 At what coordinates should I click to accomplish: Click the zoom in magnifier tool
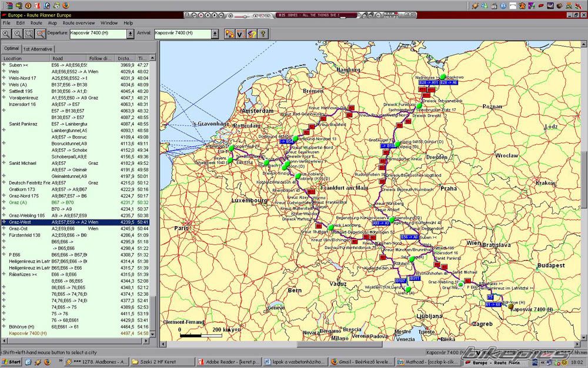click(x=7, y=34)
